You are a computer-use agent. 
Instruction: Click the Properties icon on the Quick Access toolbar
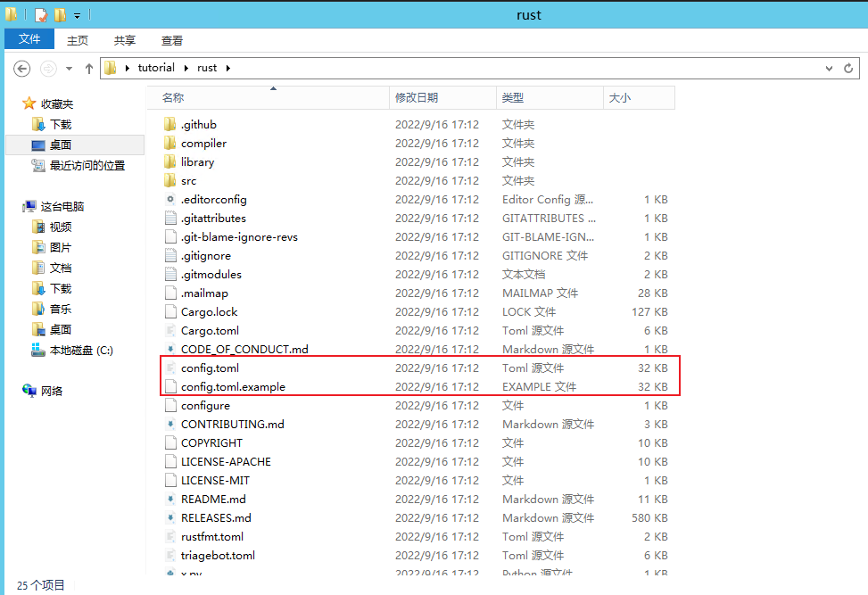(39, 14)
